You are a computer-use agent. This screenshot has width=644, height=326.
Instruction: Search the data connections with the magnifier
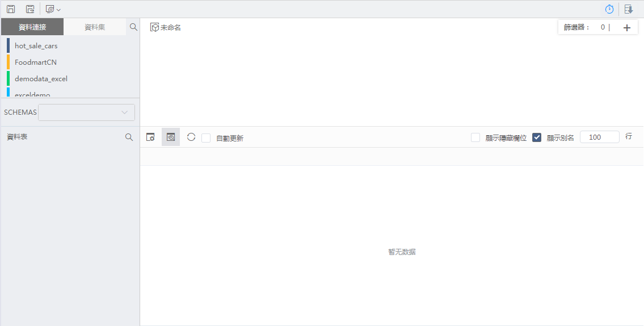pyautogui.click(x=133, y=27)
